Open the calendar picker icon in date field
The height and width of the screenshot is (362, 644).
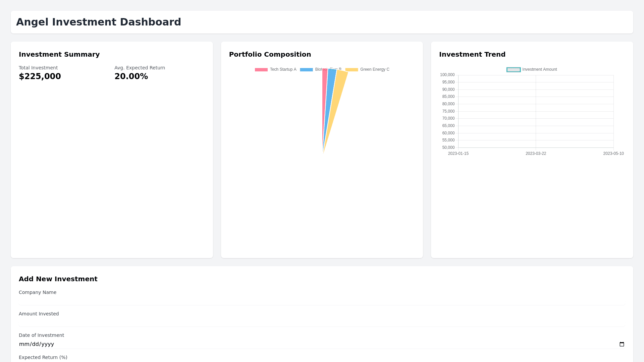(622, 344)
